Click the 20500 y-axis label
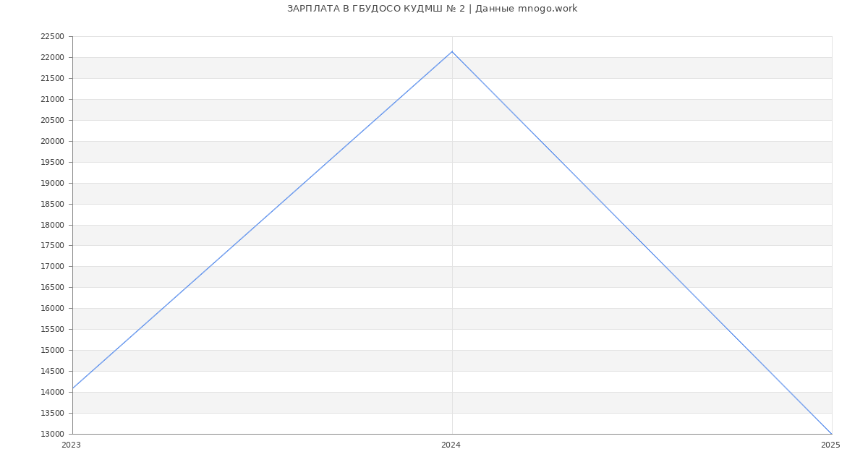 coord(52,121)
